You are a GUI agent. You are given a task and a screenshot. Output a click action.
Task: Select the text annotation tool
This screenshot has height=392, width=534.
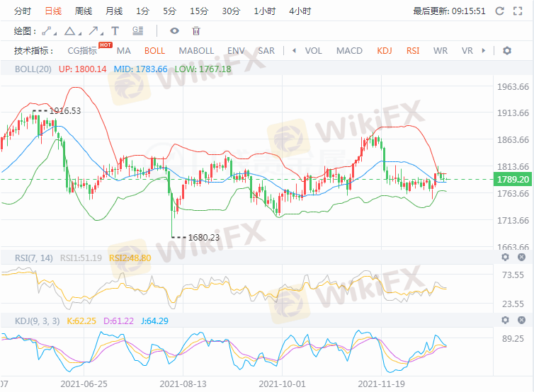pyautogui.click(x=115, y=31)
